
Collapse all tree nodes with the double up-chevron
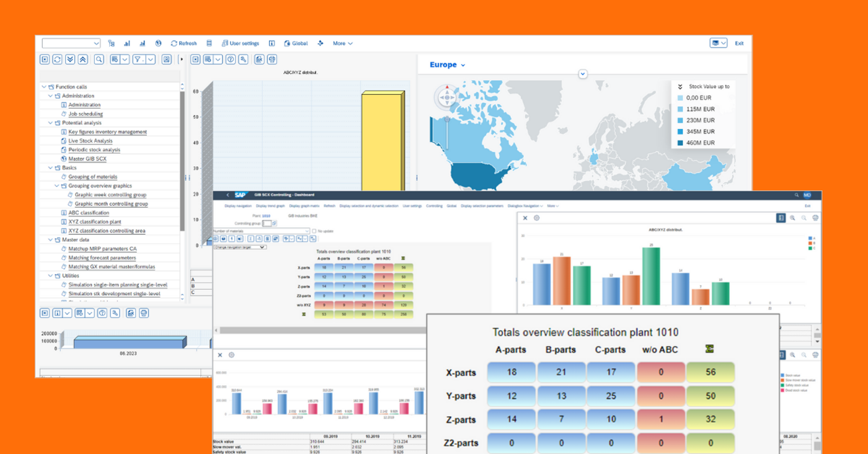point(82,59)
